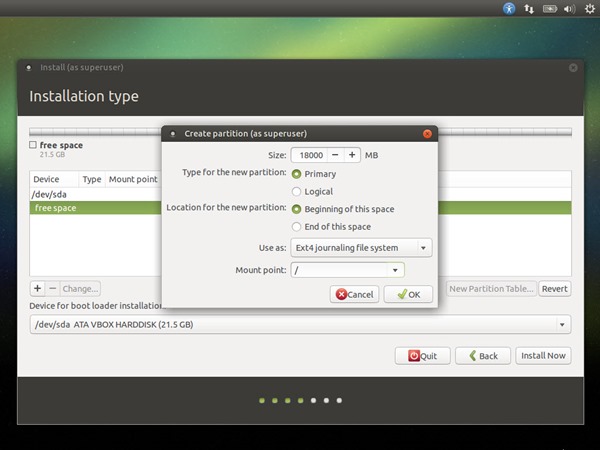This screenshot has width=600, height=450.
Task: Toggle the free space checkbox
Action: pos(33,145)
